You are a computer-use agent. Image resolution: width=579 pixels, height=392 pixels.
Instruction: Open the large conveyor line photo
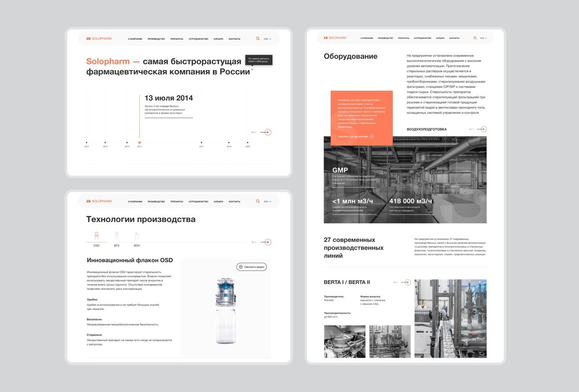point(450,319)
